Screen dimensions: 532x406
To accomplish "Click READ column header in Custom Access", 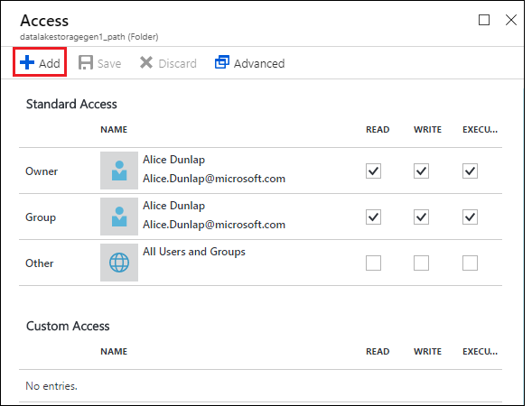I will point(378,352).
